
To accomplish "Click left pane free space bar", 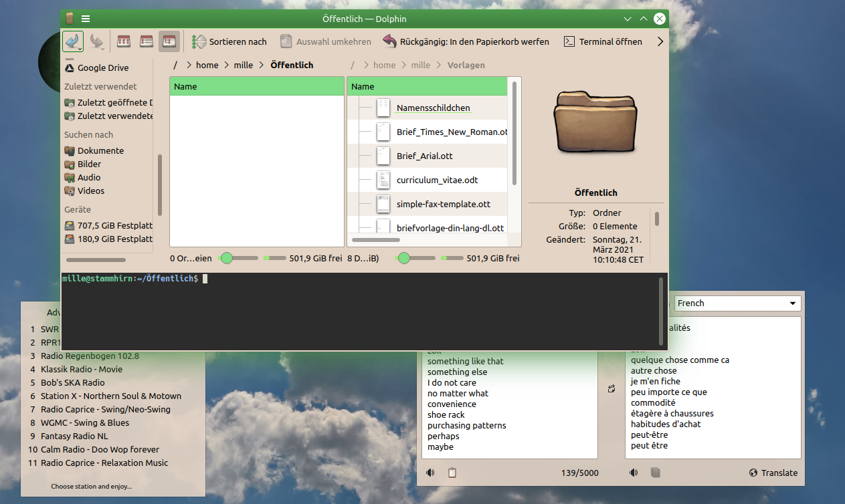I will tap(275, 258).
